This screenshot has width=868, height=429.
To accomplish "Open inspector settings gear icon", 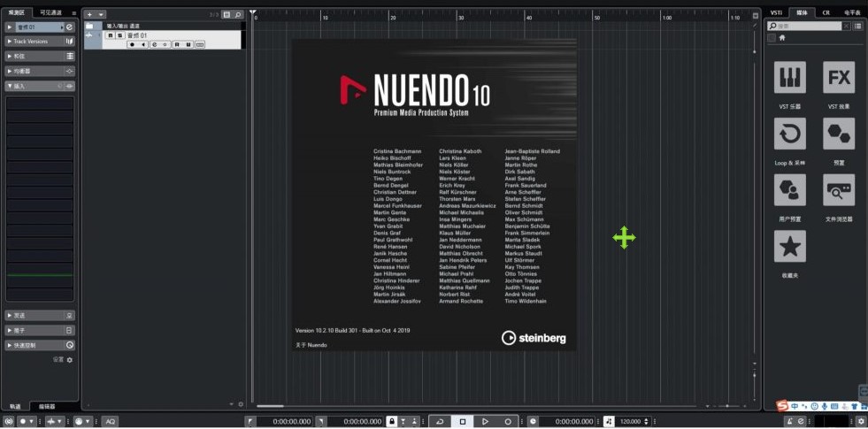I will (x=70, y=360).
